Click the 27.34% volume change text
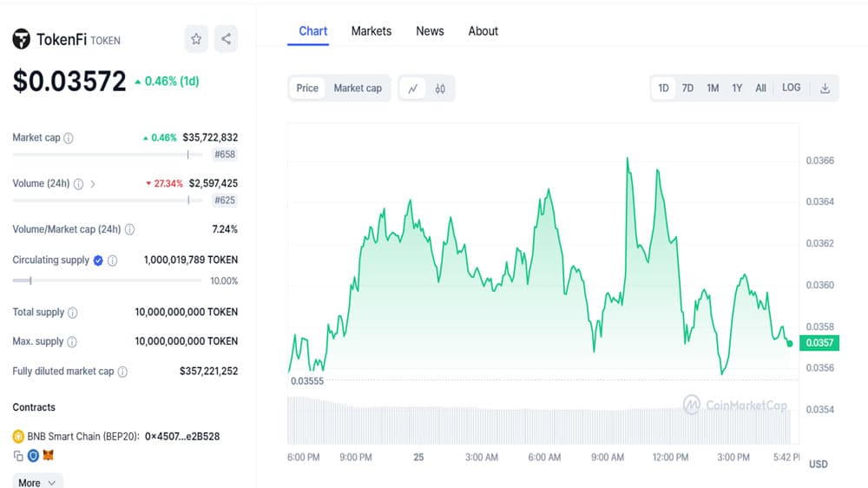This screenshot has height=488, width=868. pos(168,183)
